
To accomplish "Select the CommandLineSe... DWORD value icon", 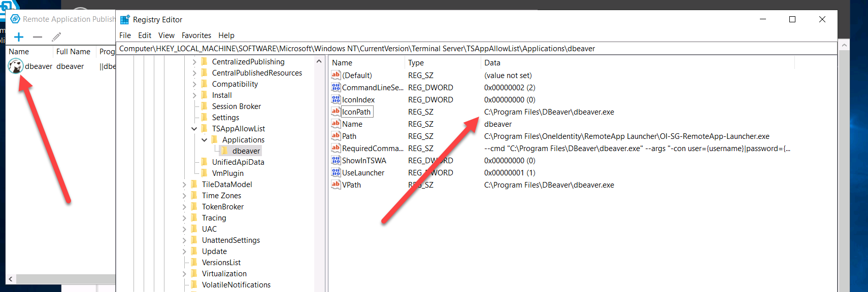I will (x=336, y=87).
